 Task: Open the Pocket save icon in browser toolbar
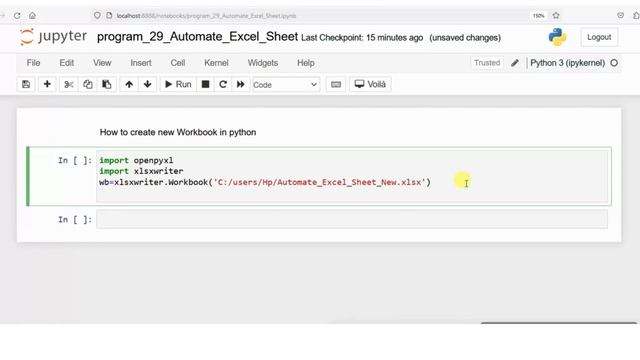(620, 16)
